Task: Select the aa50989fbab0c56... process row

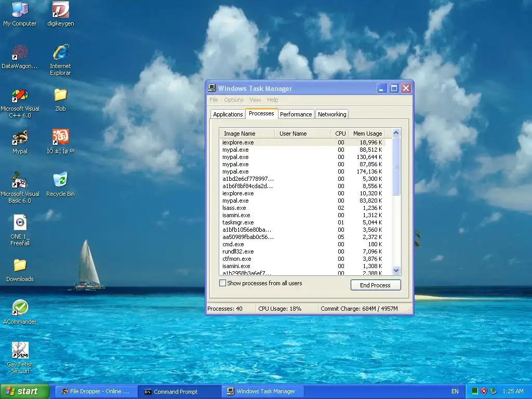Action: coord(303,237)
